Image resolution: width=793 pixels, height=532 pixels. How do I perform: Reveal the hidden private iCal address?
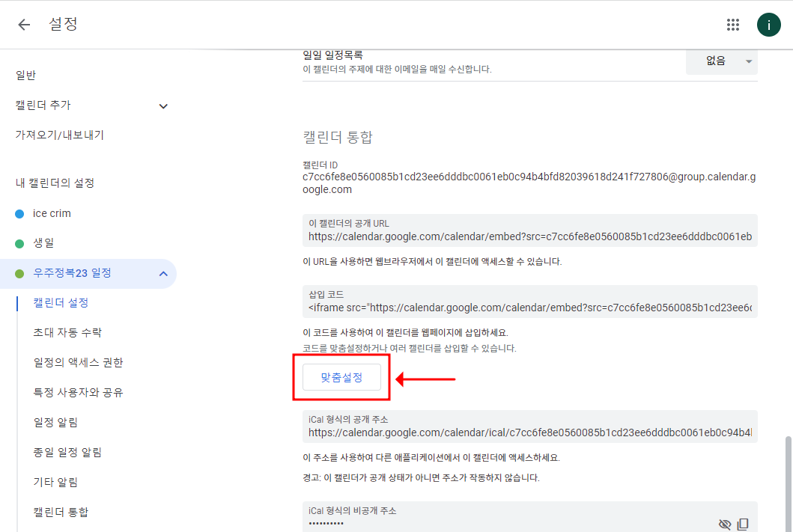(724, 524)
